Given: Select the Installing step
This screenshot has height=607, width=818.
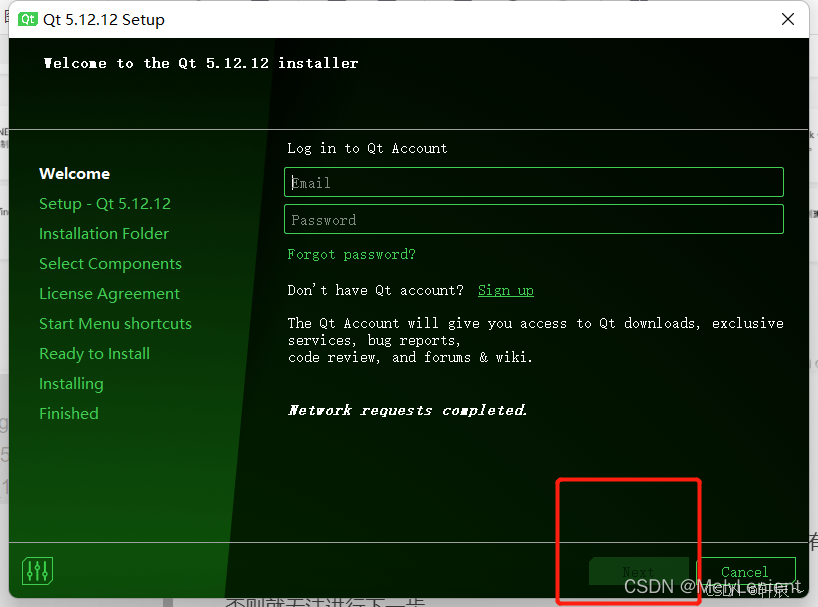Looking at the screenshot, I should tap(71, 384).
